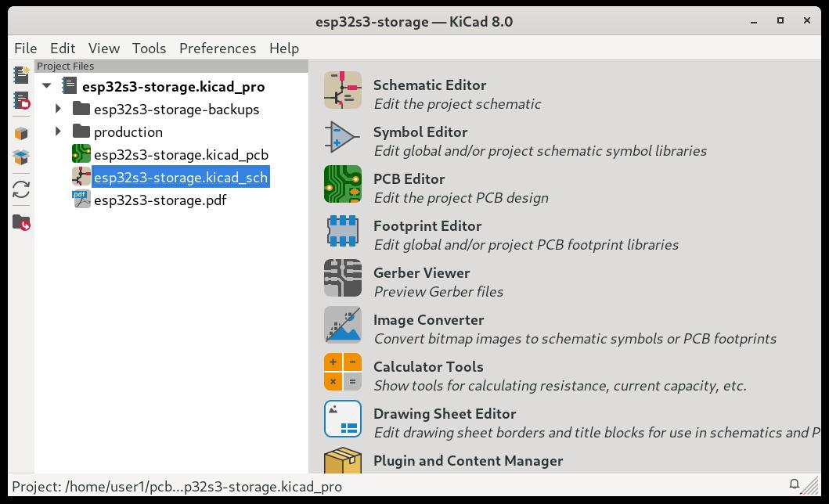Click the Archive Project box icon
The width and height of the screenshot is (829, 504).
[21, 134]
